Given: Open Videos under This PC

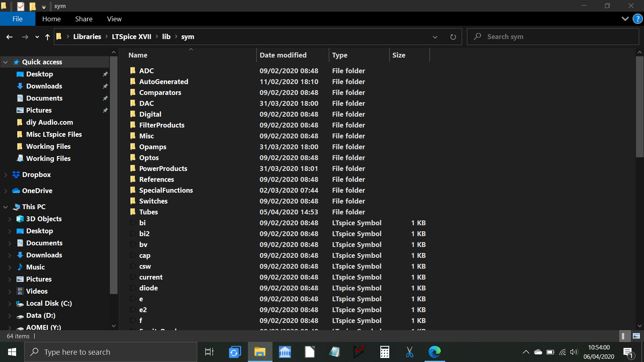Looking at the screenshot, I should pos(37,291).
